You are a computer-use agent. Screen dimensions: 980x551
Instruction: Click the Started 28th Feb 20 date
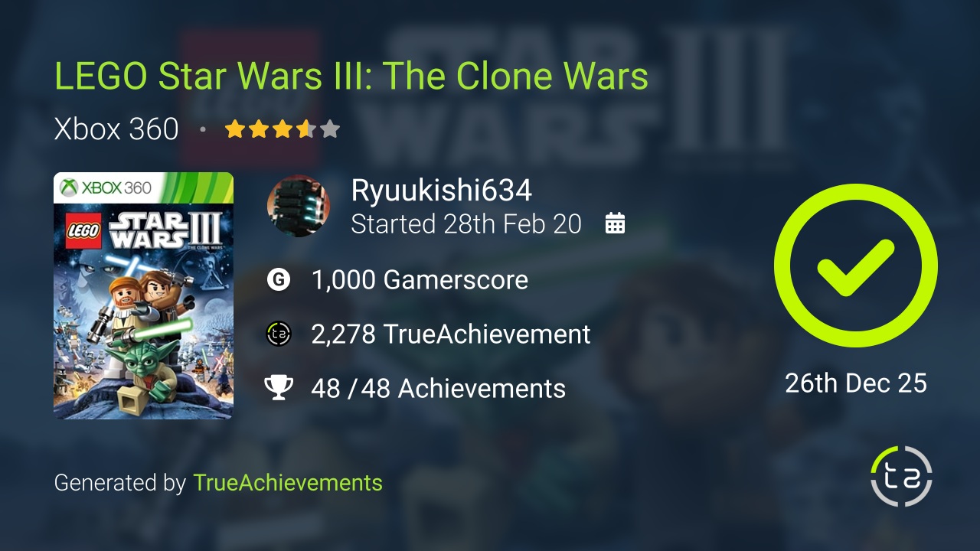[466, 223]
